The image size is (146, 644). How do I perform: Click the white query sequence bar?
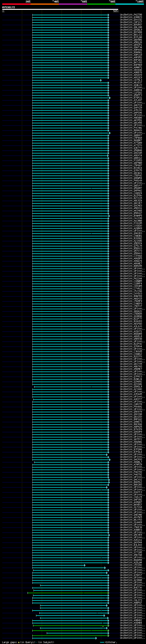coord(60,10)
